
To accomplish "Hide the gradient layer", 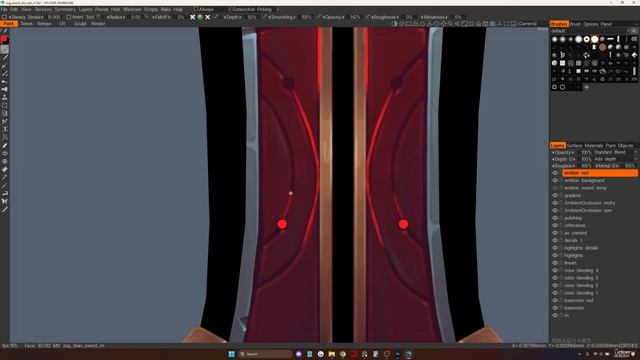I will [x=555, y=196].
